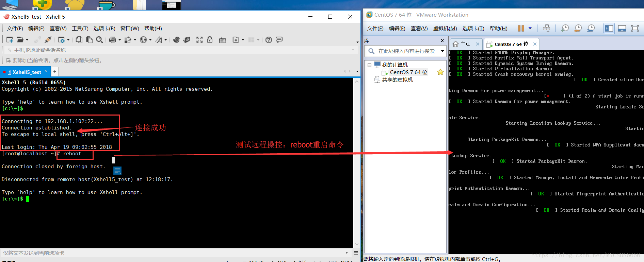Close the 库 library panel in VMware
The image size is (644, 262).
tap(442, 41)
